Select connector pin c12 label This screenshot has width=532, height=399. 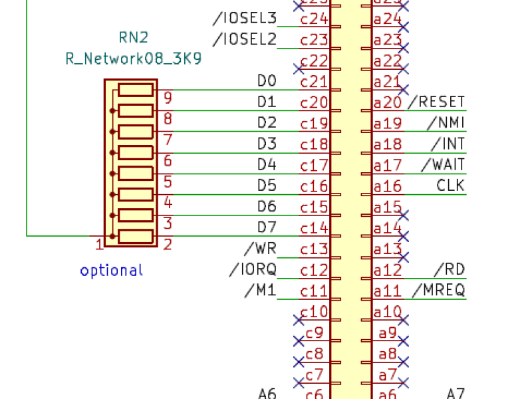(314, 271)
